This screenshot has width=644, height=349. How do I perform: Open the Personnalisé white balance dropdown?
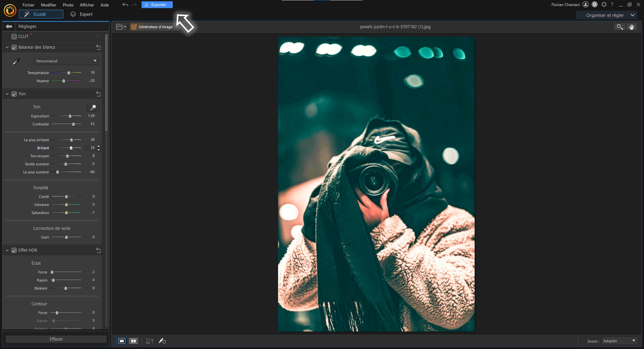[66, 61]
